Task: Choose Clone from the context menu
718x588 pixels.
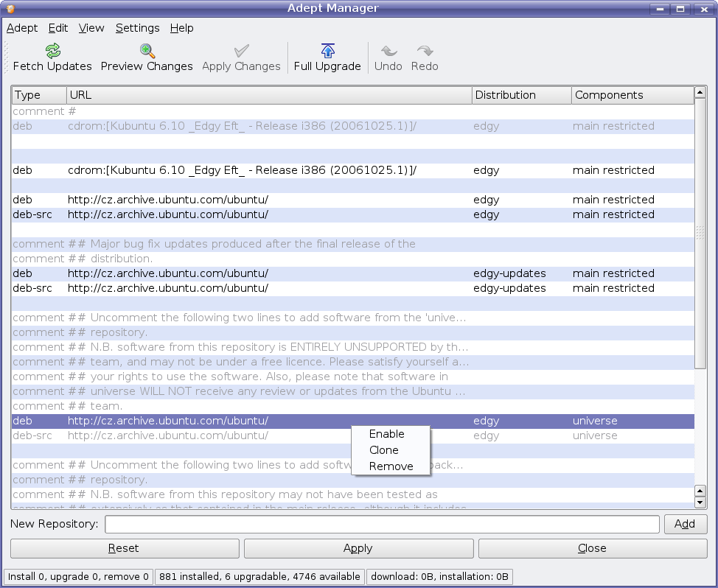Action: [391, 450]
